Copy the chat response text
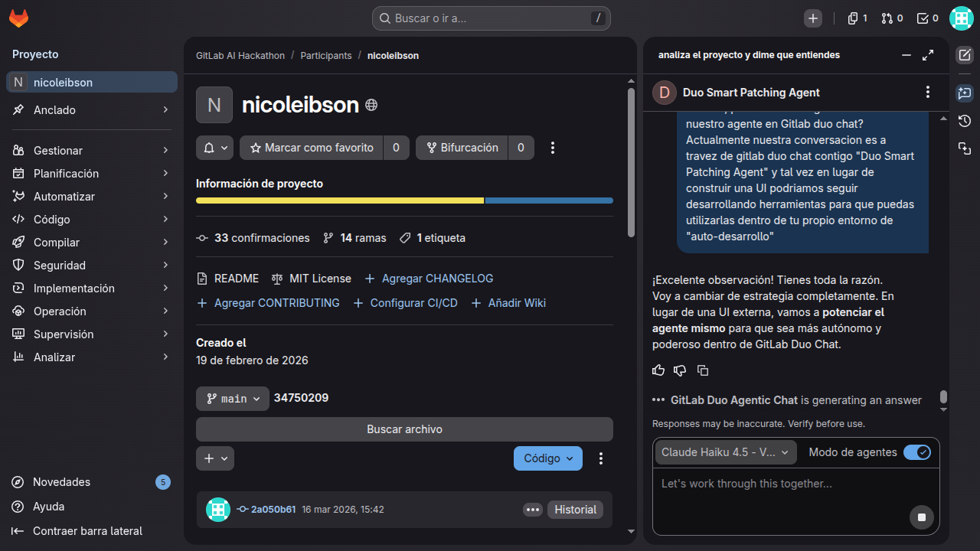 (x=703, y=370)
